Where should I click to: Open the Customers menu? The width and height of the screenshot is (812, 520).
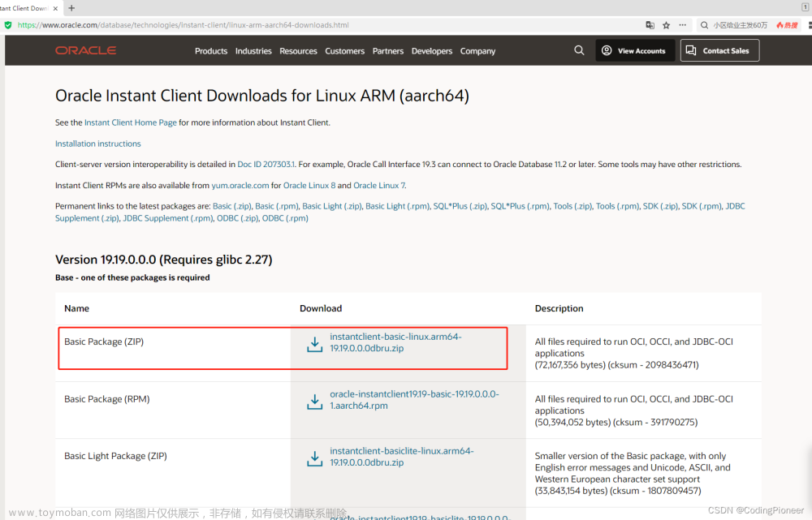coord(345,51)
